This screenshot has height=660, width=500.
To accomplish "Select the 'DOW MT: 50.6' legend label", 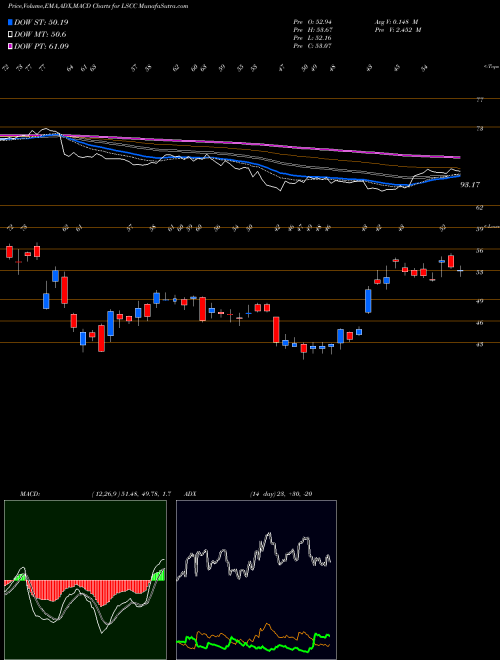I will pos(40,35).
